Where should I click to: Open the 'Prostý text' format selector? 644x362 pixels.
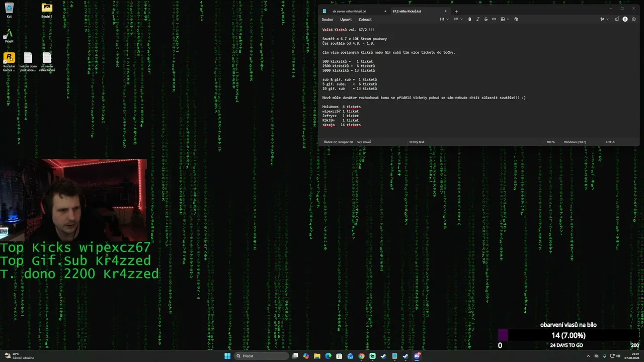(x=417, y=142)
